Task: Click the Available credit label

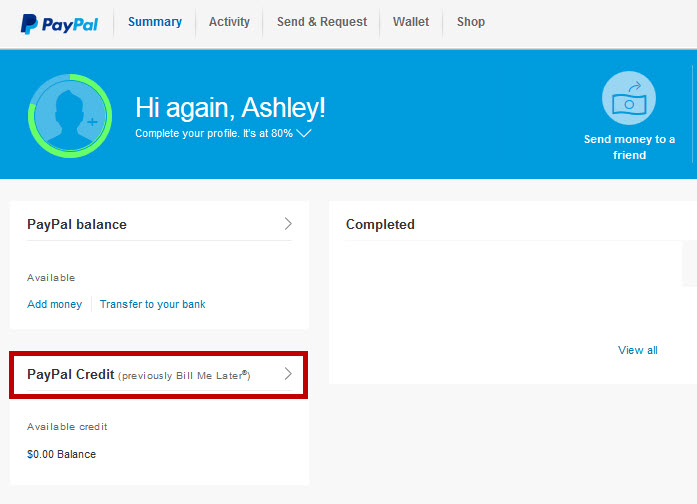Action: pyautogui.click(x=67, y=427)
